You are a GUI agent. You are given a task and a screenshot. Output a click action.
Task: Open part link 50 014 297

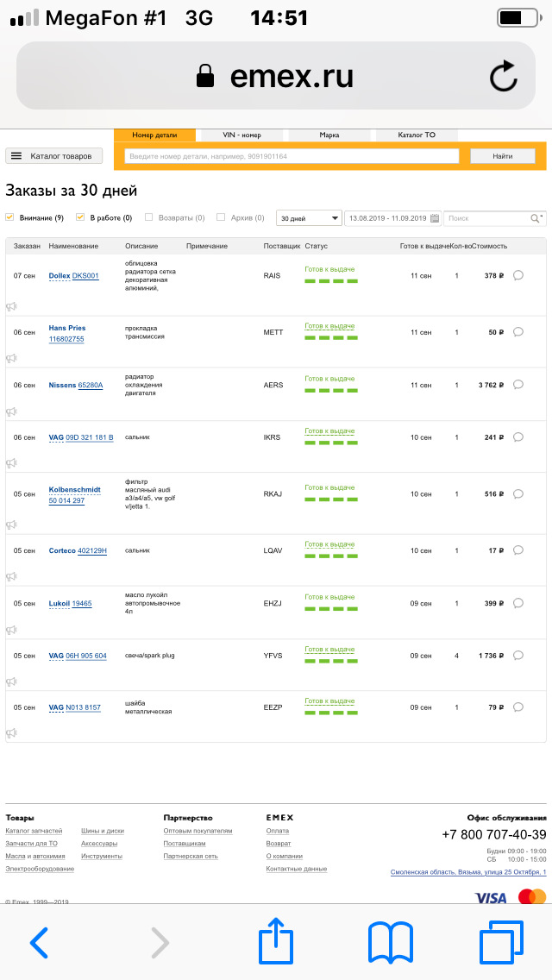(x=66, y=500)
